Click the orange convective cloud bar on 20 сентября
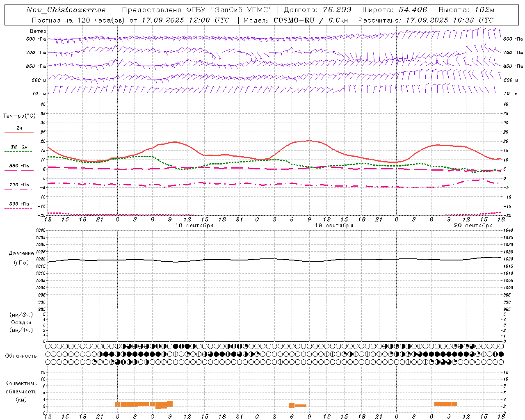The image size is (525, 420). pyautogui.click(x=446, y=404)
